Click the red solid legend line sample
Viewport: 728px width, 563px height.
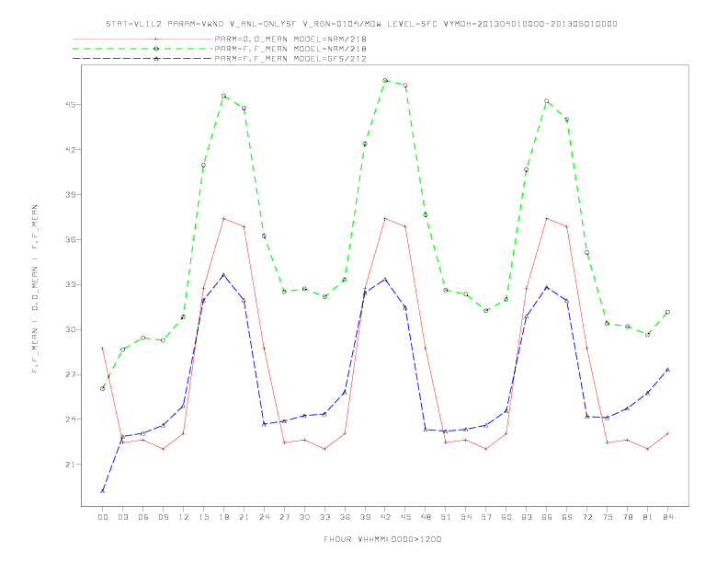point(142,39)
